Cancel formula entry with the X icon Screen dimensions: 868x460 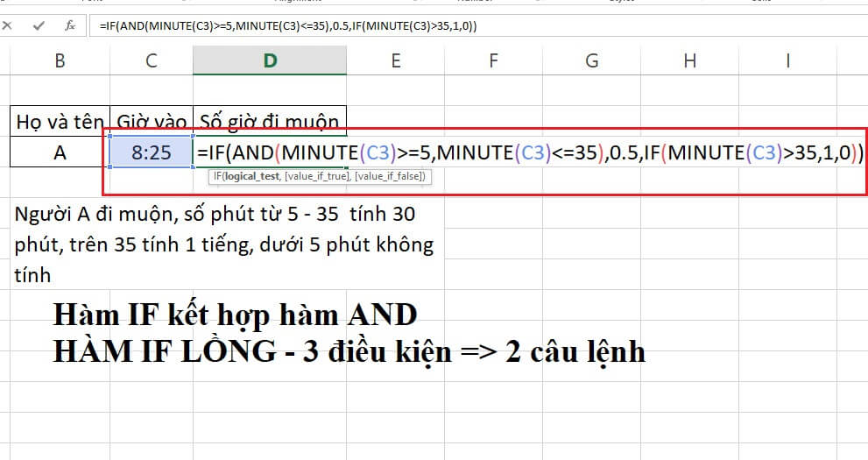point(7,25)
